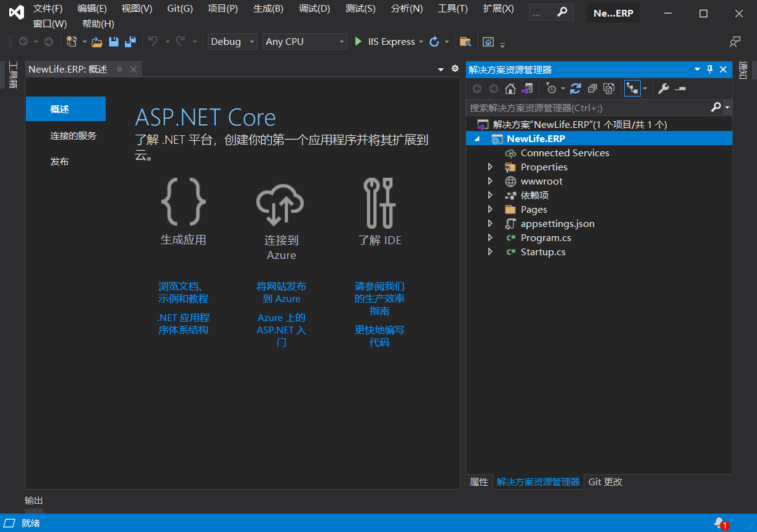Sync with active document refresh icon
The height and width of the screenshot is (532, 757).
coord(575,89)
